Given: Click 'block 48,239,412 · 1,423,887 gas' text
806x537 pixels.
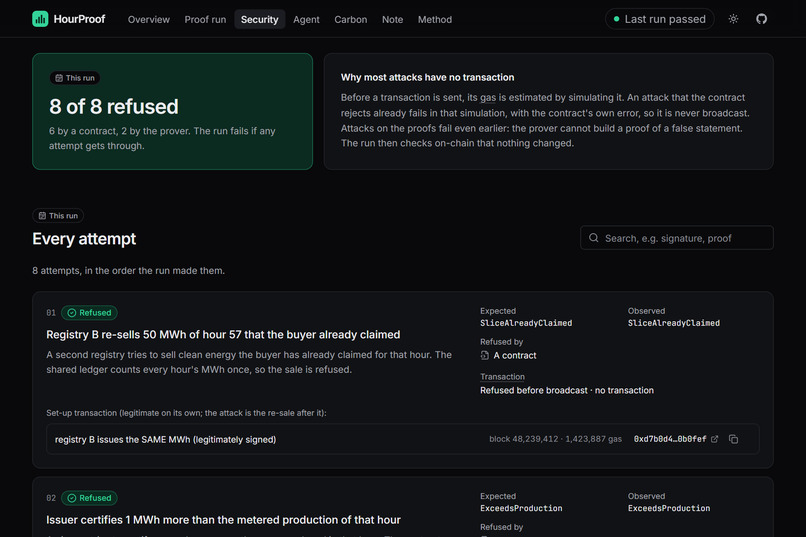Looking at the screenshot, I should click(555, 439).
